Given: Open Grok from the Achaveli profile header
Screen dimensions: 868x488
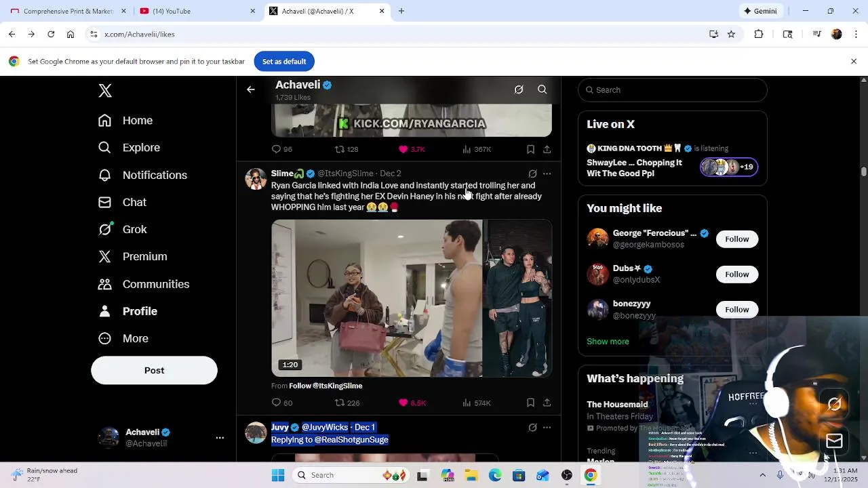Looking at the screenshot, I should click(x=519, y=89).
